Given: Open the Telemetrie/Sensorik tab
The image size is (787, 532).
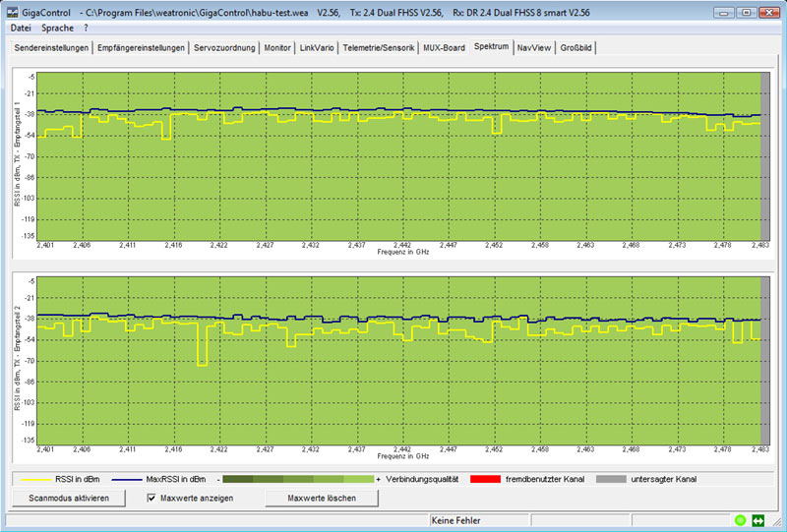Looking at the screenshot, I should pyautogui.click(x=379, y=47).
